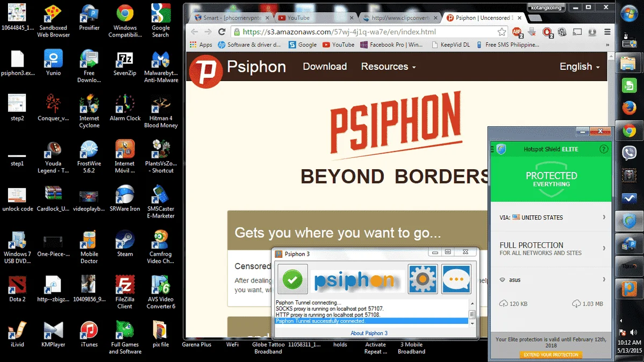Click the Psiphon 3 log scrollbar

pos(472,314)
